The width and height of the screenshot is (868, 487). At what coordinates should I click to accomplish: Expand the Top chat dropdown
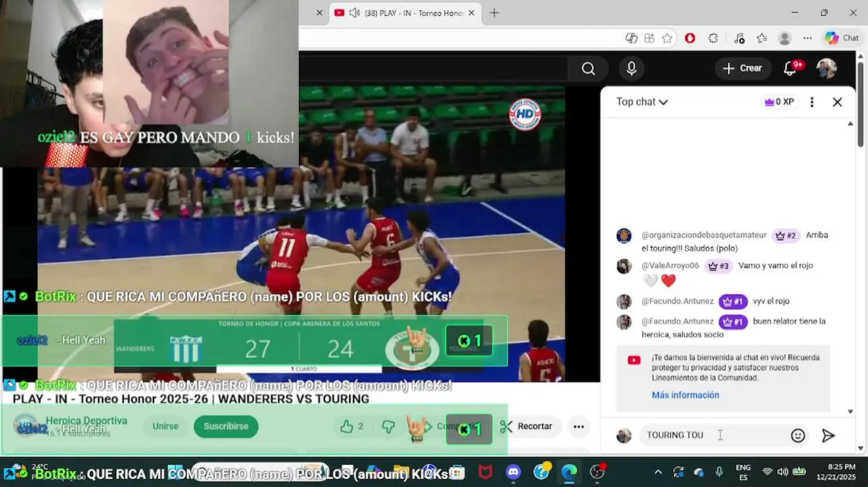coord(642,102)
